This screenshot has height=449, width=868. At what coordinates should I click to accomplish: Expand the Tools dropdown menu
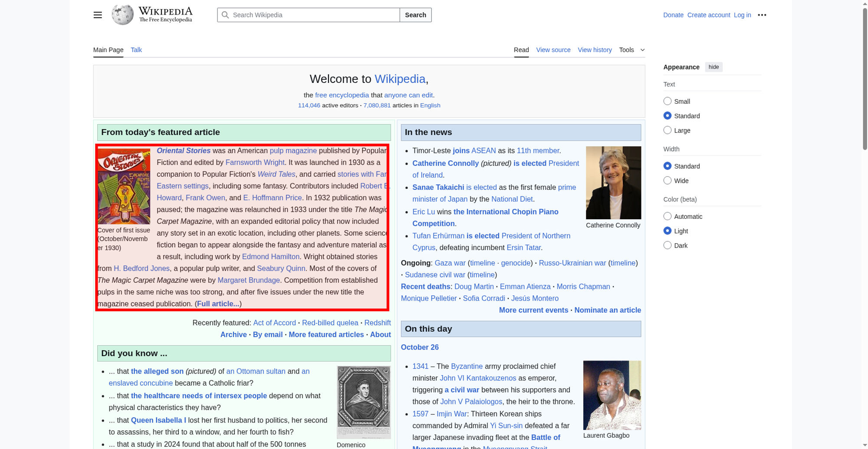pos(631,50)
